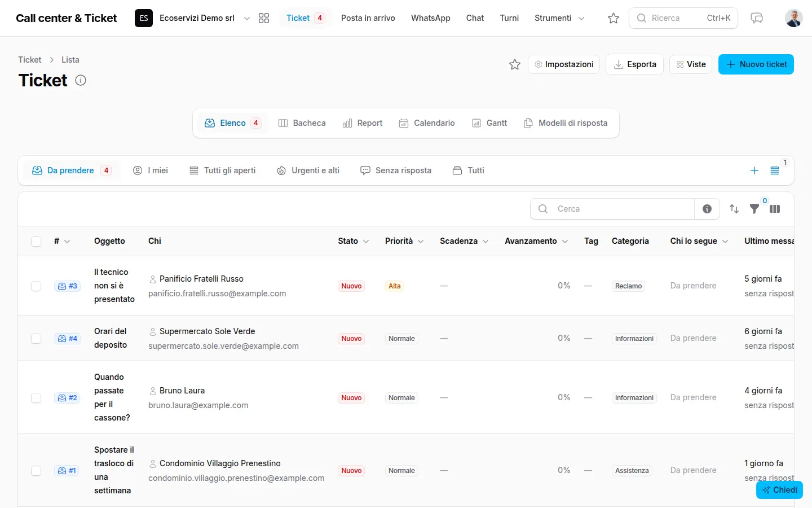The image size is (812, 508).
Task: Open ticket number #1 badge
Action: tap(67, 471)
